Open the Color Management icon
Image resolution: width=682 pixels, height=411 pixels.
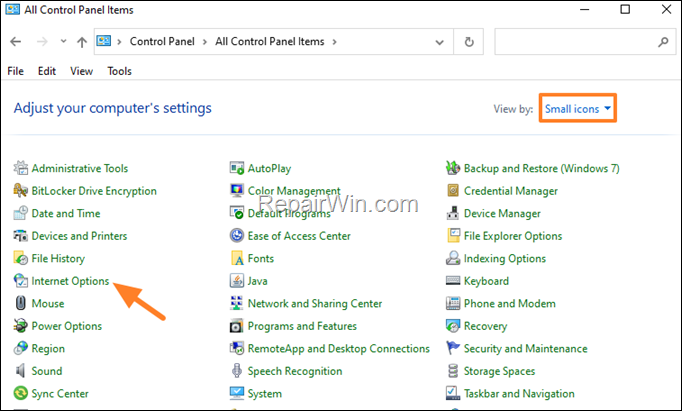click(x=237, y=190)
